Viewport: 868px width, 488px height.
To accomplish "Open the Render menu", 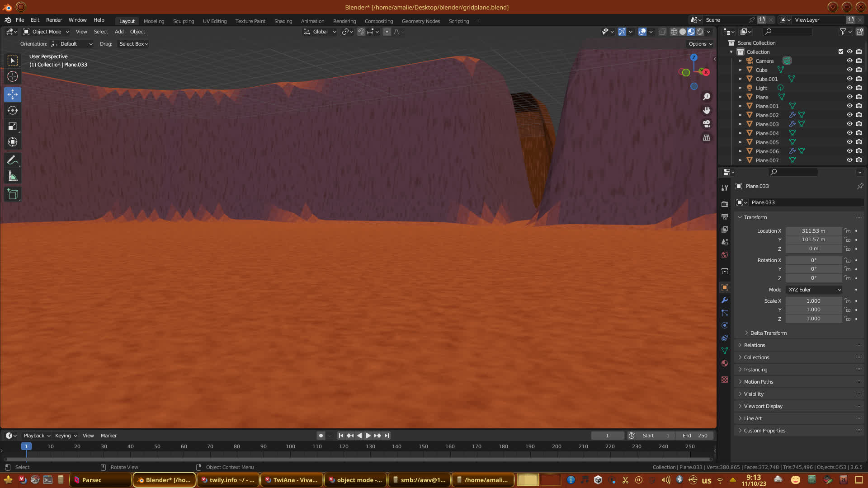I will pos(54,20).
